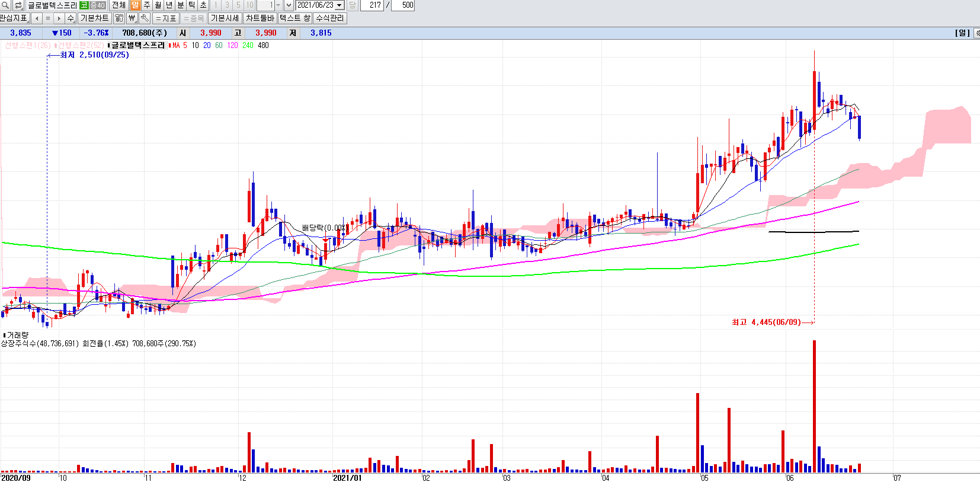Open the 관심지표 dropdown
Viewport: 980px width, 482px height.
(x=14, y=18)
